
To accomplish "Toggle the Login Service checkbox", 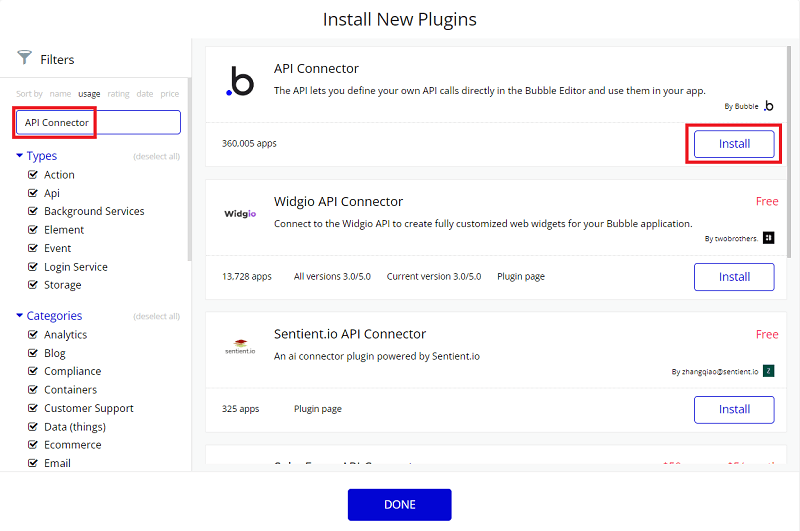I will 33,266.
